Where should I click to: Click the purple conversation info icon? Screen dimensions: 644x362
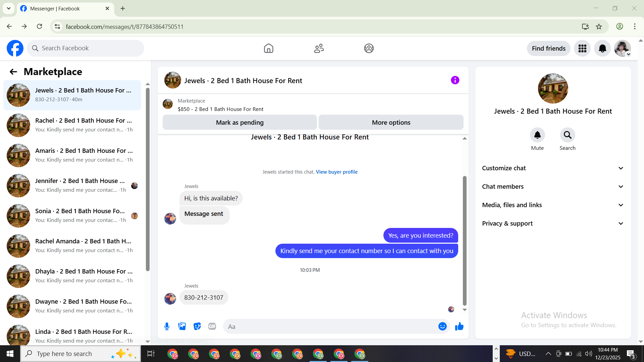tap(455, 80)
